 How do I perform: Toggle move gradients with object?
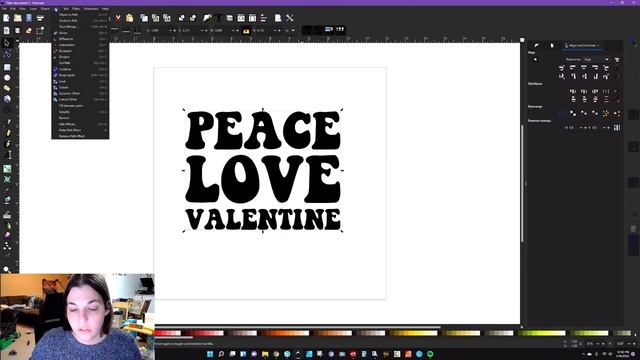coord(329,30)
